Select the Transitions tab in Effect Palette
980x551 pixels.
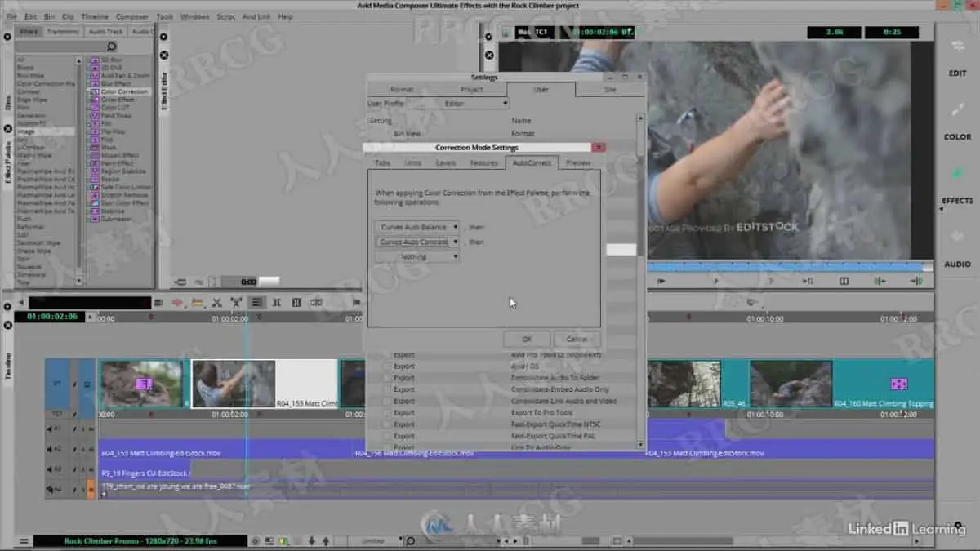[64, 32]
